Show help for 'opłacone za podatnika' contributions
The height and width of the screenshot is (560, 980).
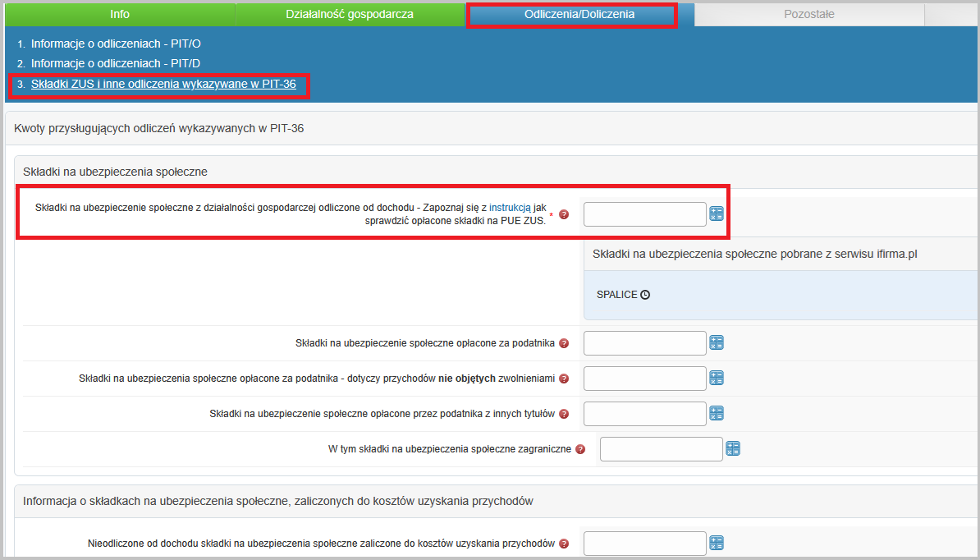pos(564,343)
